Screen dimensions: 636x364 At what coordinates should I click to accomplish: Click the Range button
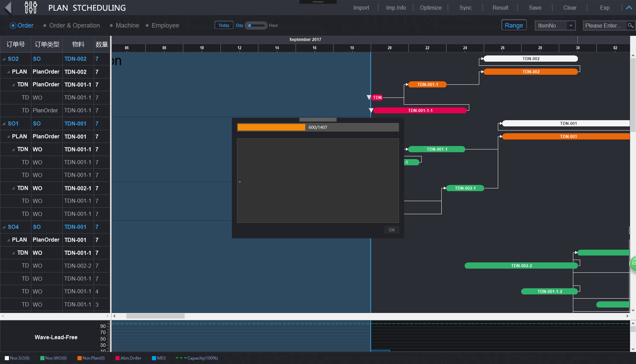[514, 25]
